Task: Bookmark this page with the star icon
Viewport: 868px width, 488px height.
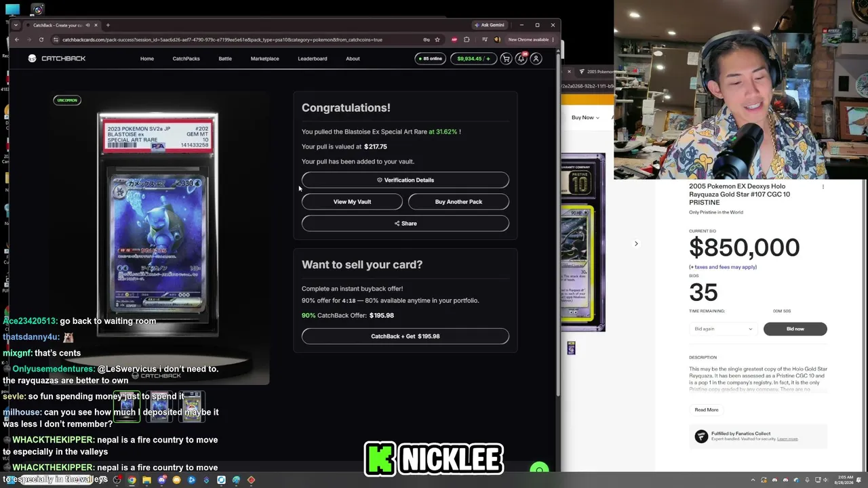Action: tap(437, 39)
